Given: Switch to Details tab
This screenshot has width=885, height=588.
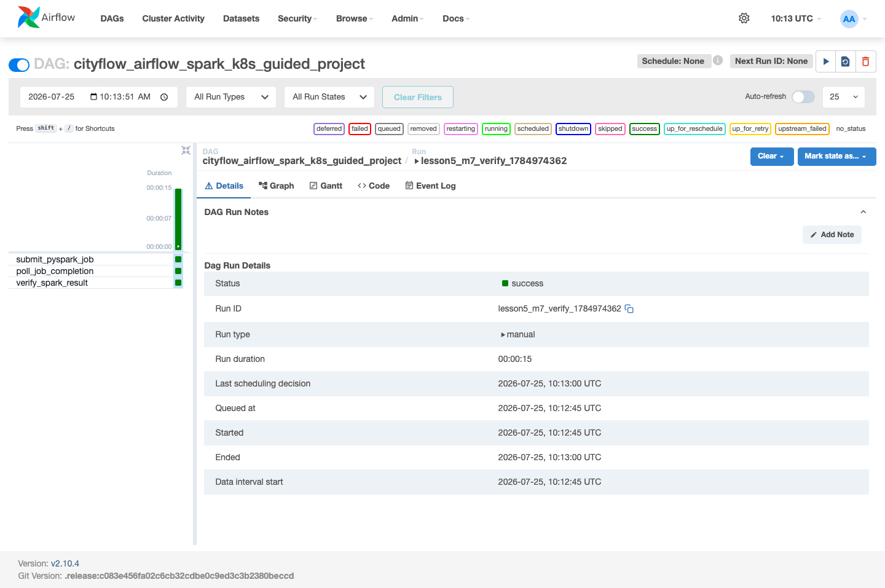Looking at the screenshot, I should pyautogui.click(x=224, y=186).
